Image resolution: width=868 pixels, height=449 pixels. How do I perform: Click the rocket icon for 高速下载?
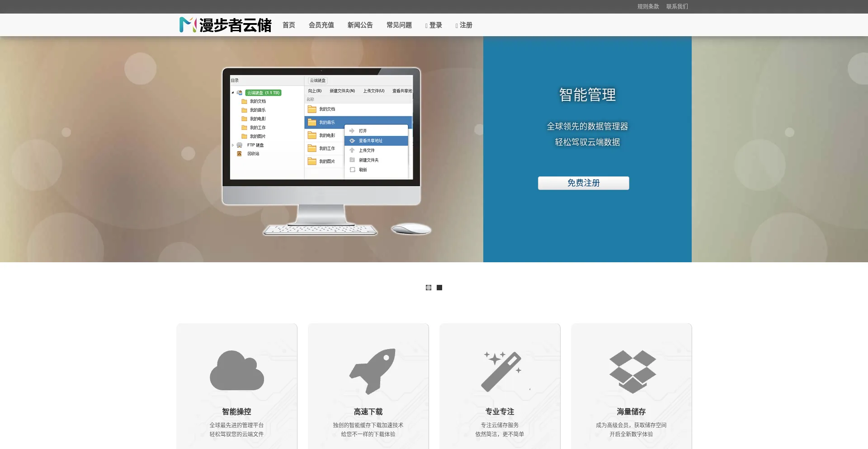(x=373, y=371)
